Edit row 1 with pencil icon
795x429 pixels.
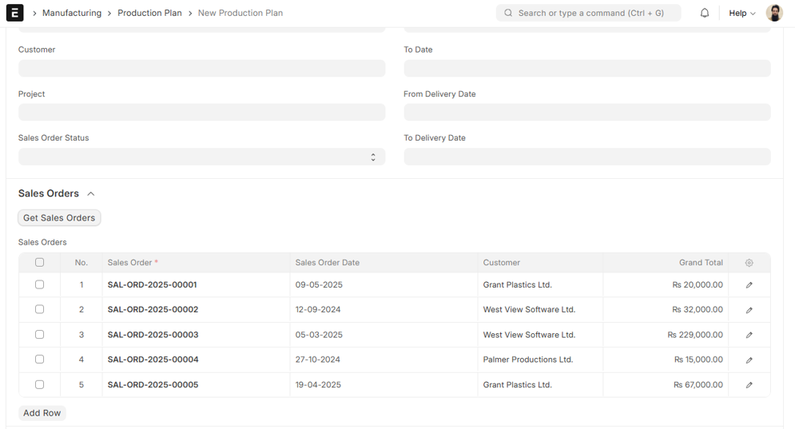coord(749,285)
